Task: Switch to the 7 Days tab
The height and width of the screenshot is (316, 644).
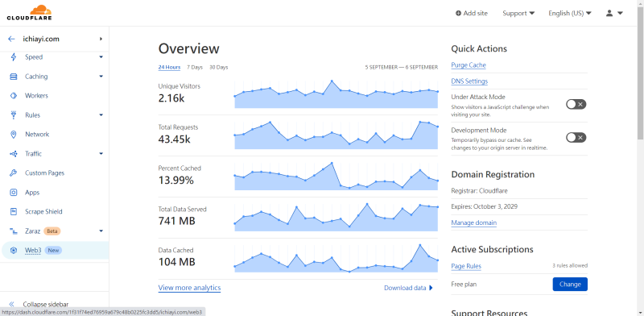Action: tap(195, 67)
